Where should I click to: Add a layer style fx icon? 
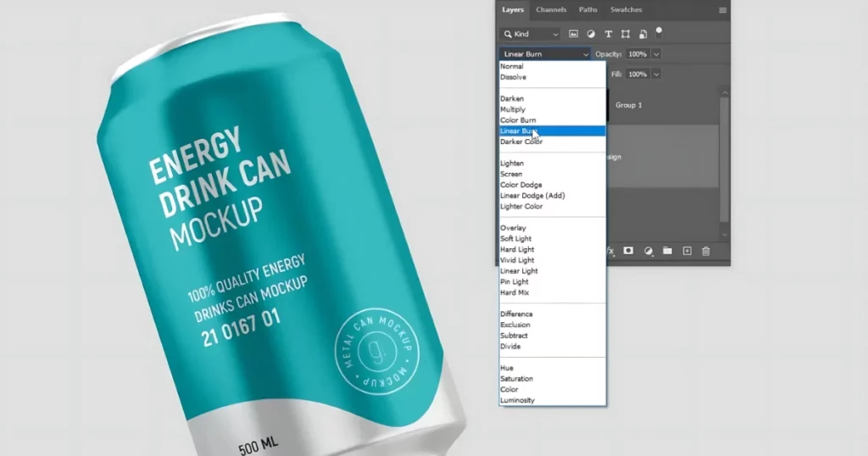tap(610, 251)
